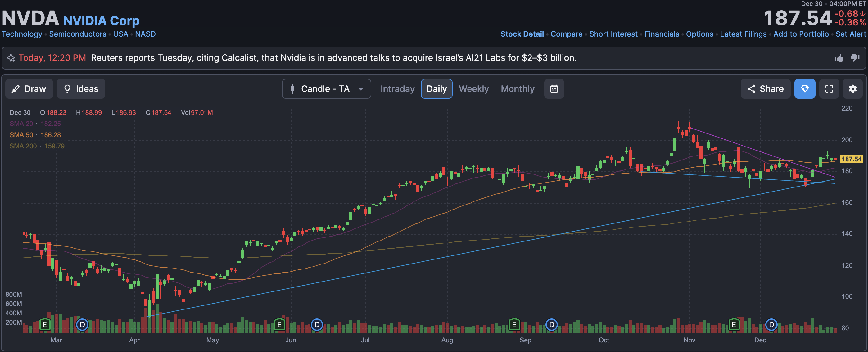Viewport: 868px width, 352px height.
Task: Switch to the Weekly timeframe
Action: coord(473,89)
